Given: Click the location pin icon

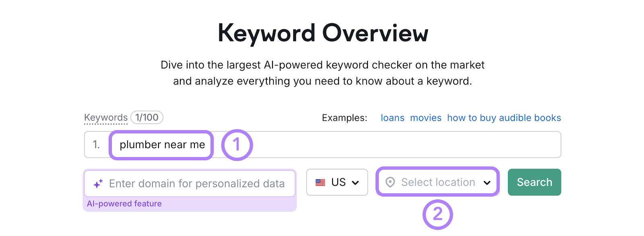Looking at the screenshot, I should pyautogui.click(x=390, y=182).
